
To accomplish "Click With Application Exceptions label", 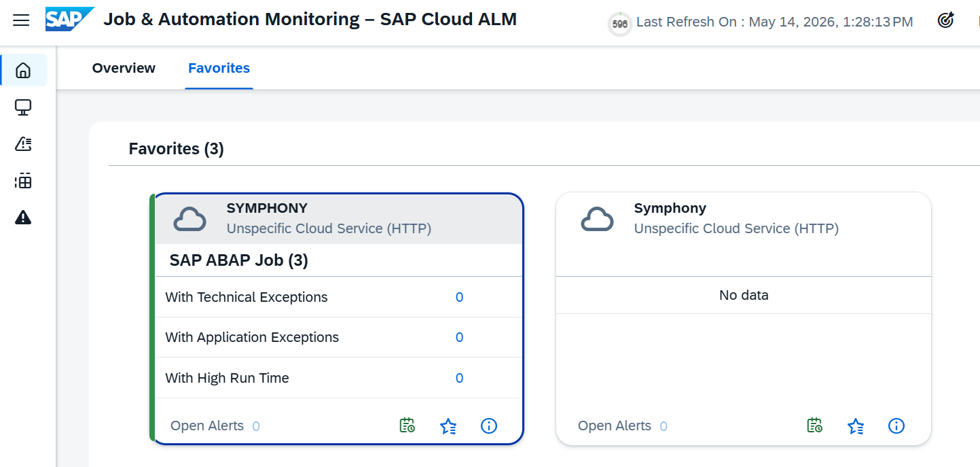I will (252, 337).
